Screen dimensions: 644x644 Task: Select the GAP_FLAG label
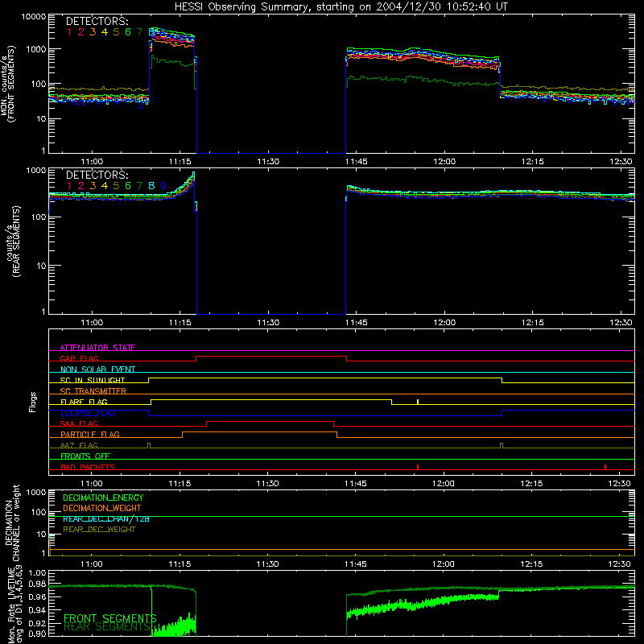click(x=79, y=358)
